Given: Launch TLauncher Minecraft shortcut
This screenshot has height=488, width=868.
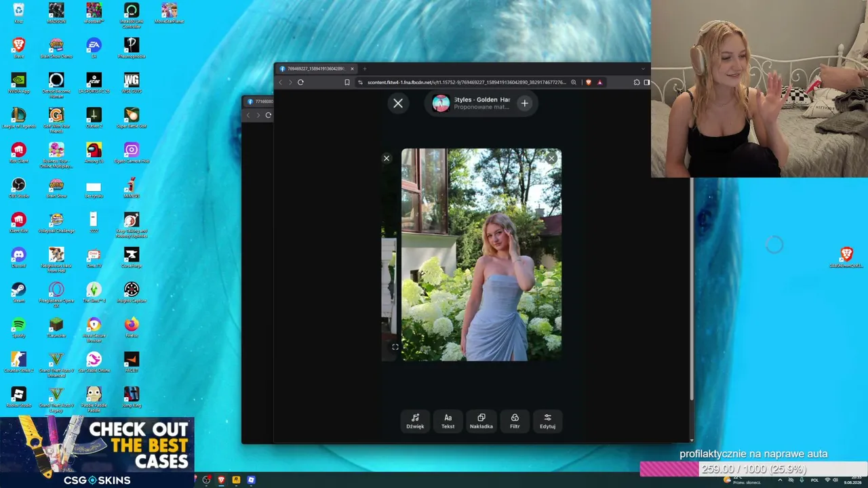Looking at the screenshot, I should pyautogui.click(x=56, y=327).
